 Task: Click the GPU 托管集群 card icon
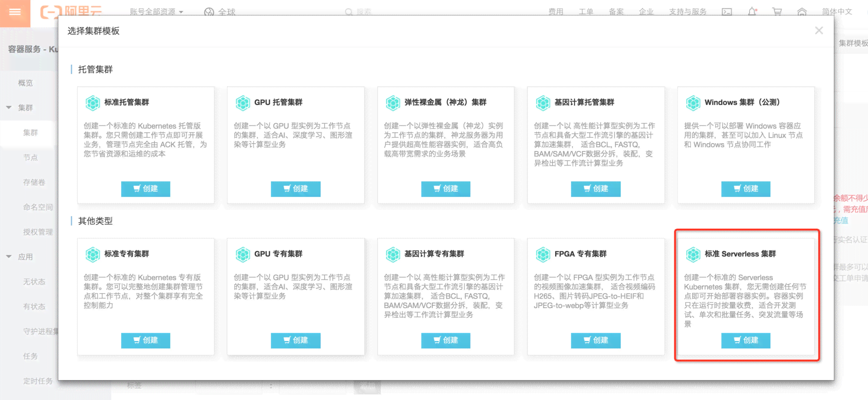[x=243, y=103]
